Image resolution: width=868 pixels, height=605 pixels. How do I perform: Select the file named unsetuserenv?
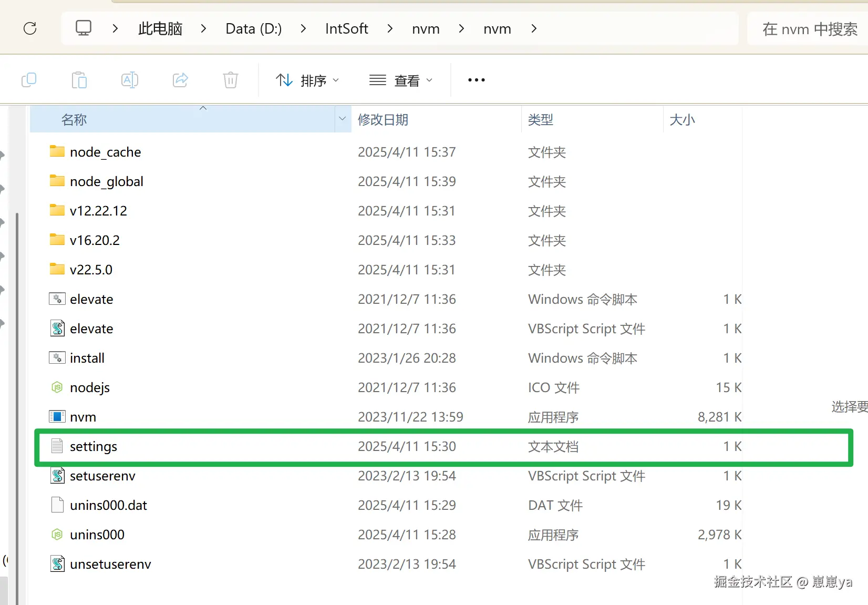pyautogui.click(x=110, y=564)
